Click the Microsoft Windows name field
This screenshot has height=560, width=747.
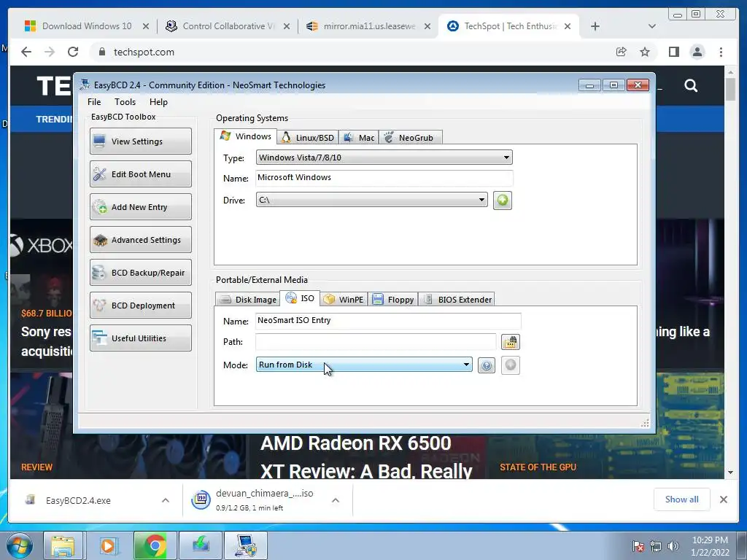tap(384, 178)
